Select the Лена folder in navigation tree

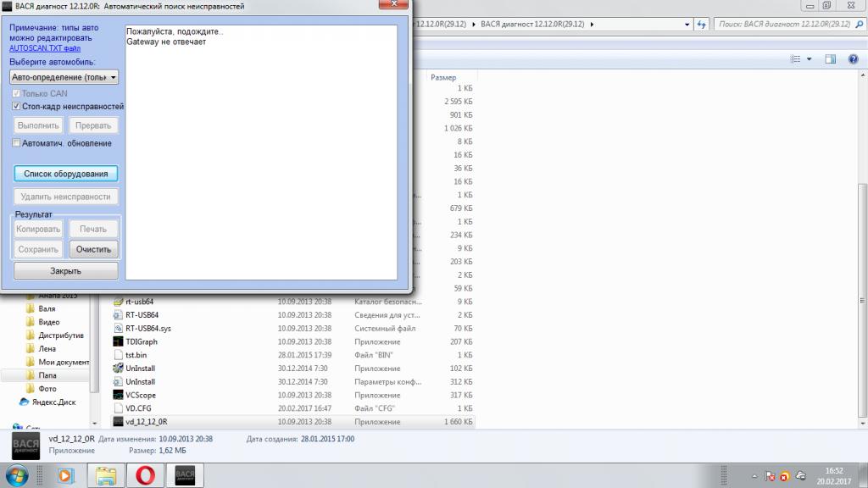(x=47, y=348)
